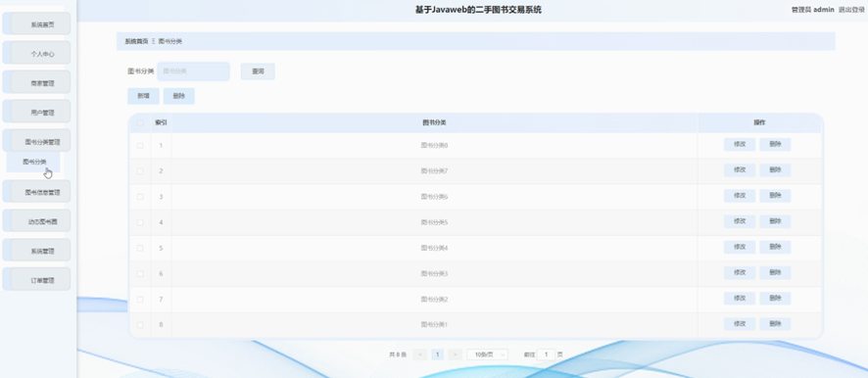
Task: Click 修改 for row 图书分类2
Action: (740, 299)
